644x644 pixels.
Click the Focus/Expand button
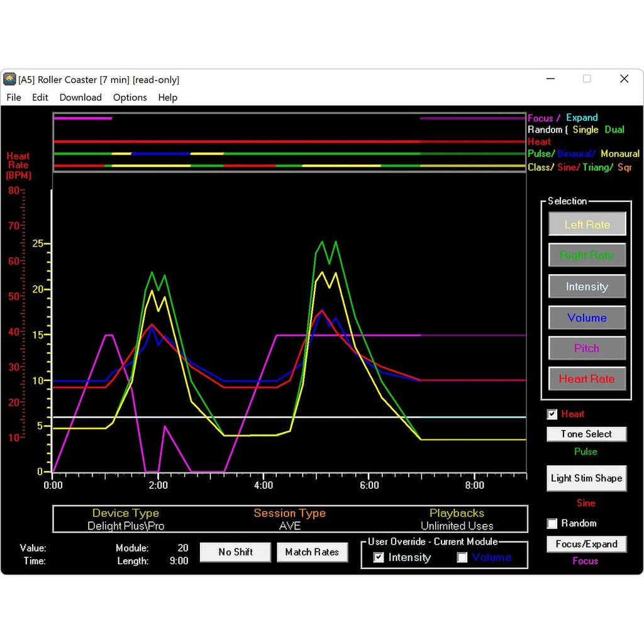coord(586,544)
